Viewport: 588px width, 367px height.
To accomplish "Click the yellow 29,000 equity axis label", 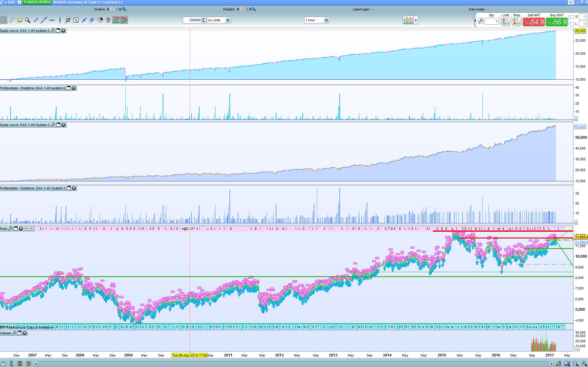I will (x=580, y=31).
